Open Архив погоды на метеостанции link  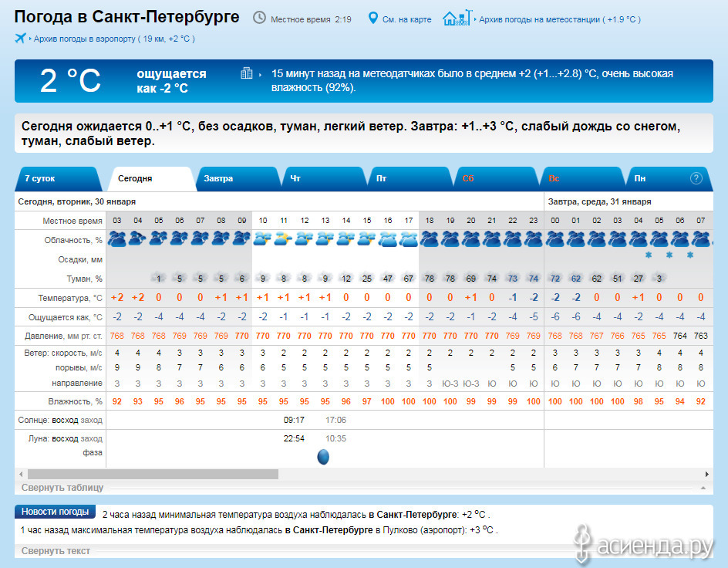pos(559,19)
